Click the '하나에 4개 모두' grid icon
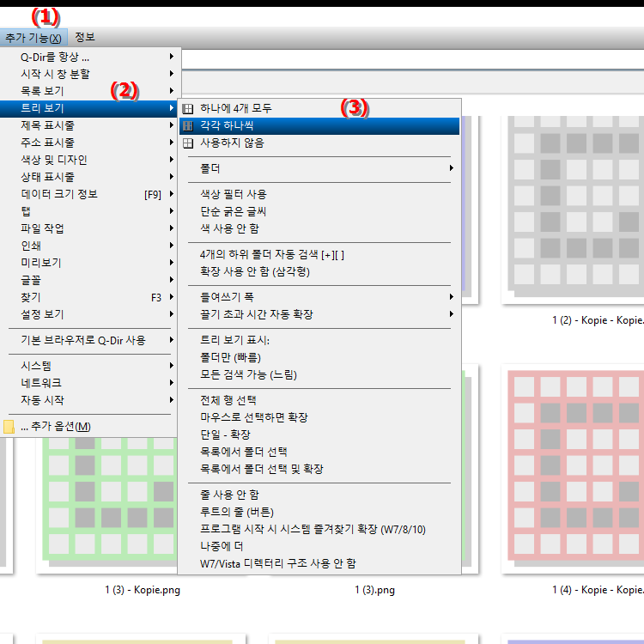 pos(188,108)
